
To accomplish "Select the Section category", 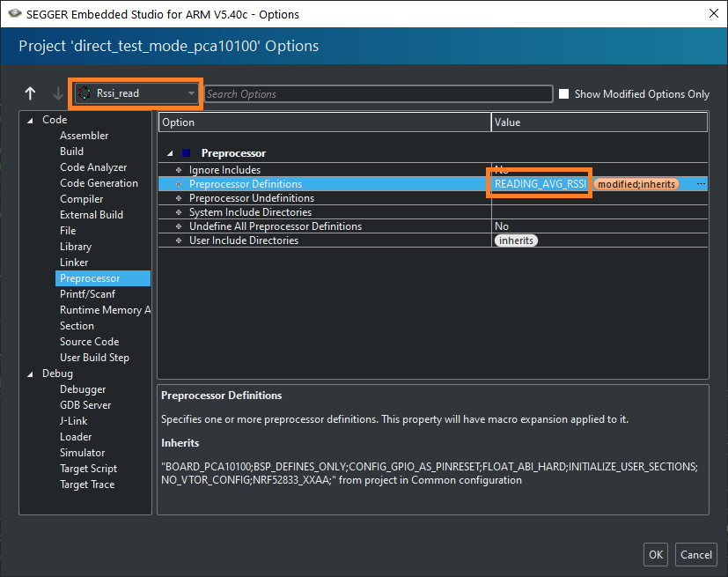I will click(77, 326).
